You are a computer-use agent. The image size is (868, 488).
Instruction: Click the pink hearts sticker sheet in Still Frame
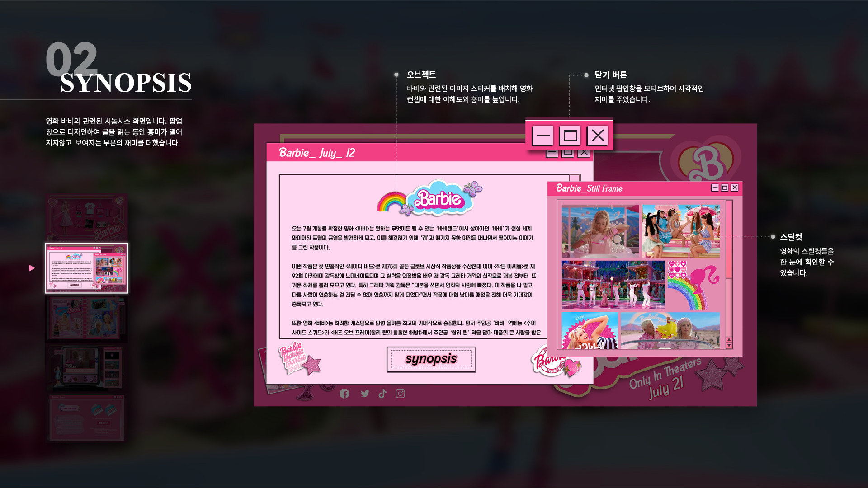(677, 269)
